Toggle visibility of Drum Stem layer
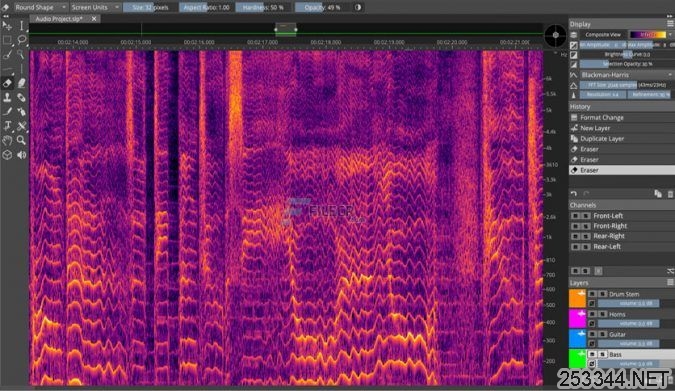Screen dimensions: 675x391 (592, 294)
